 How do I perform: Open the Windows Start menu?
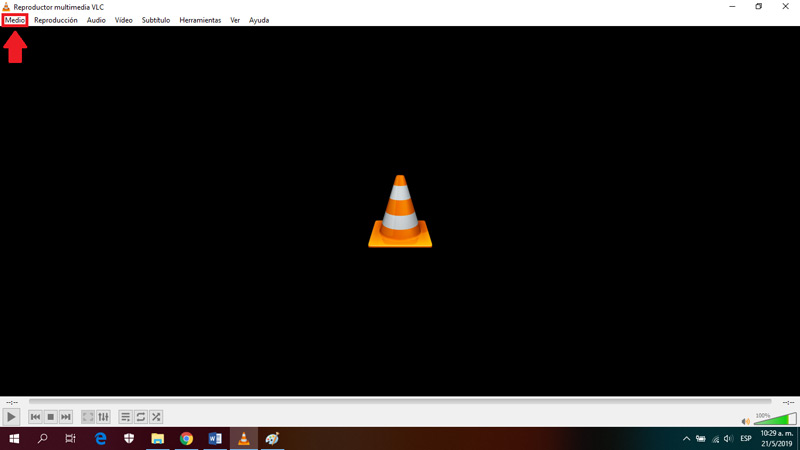click(x=14, y=439)
